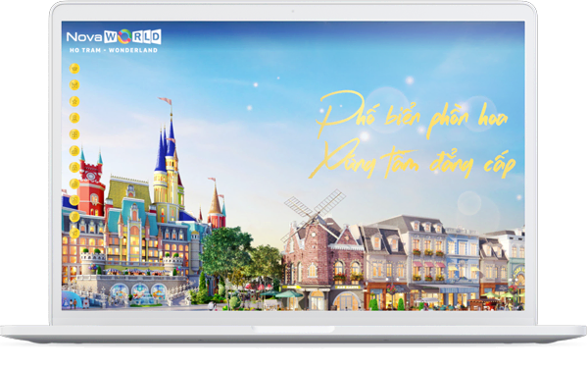Open the folded map sidebar icon
Image resolution: width=588 pixels, height=368 pixels.
click(x=74, y=84)
